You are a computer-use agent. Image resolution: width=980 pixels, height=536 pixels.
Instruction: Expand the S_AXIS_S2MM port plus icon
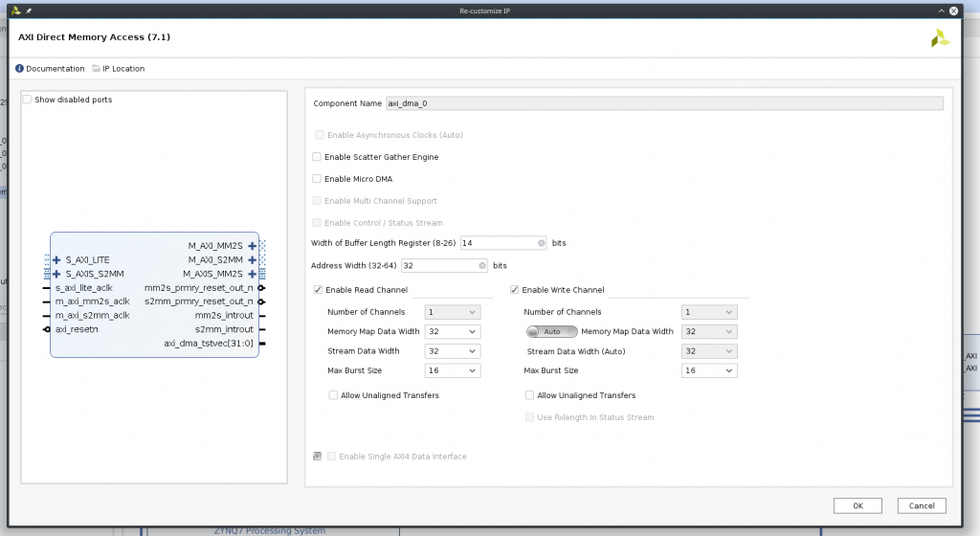[x=56, y=275]
